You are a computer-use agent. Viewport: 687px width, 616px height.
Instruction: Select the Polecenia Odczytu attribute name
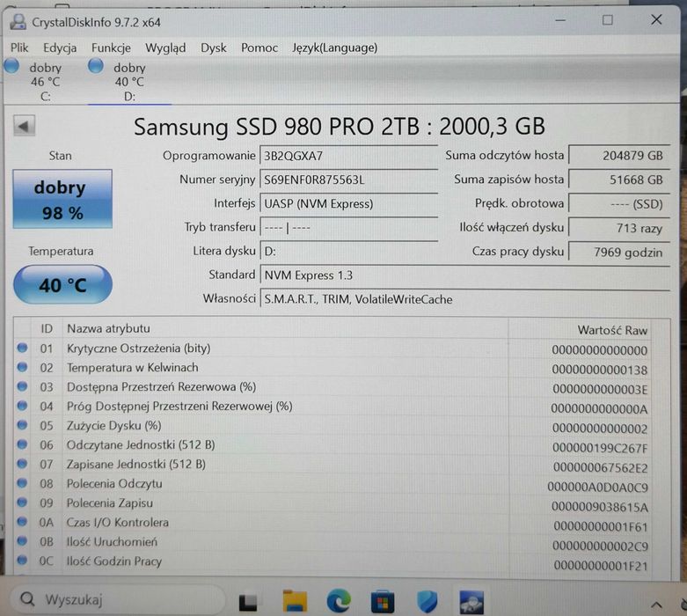click(x=114, y=484)
